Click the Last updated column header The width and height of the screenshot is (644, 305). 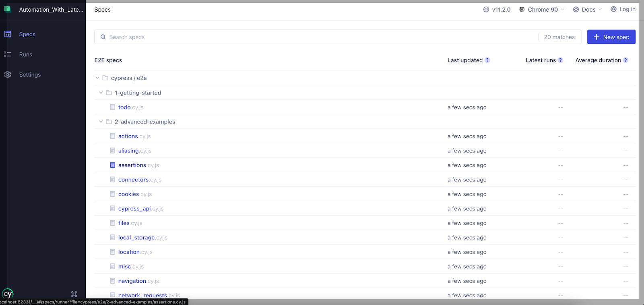coord(465,60)
